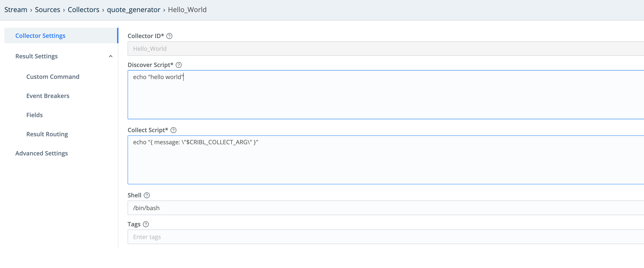Select Result Settings in sidebar
The height and width of the screenshot is (268, 644).
coord(37,56)
